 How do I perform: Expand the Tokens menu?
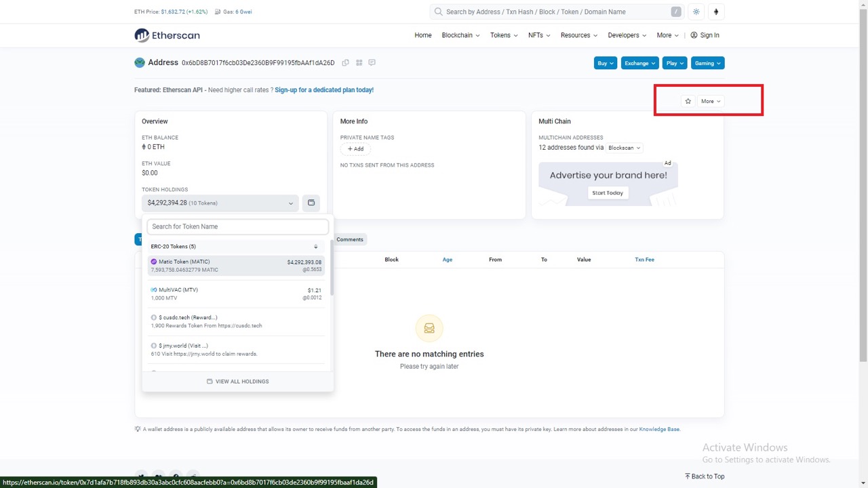pos(504,35)
